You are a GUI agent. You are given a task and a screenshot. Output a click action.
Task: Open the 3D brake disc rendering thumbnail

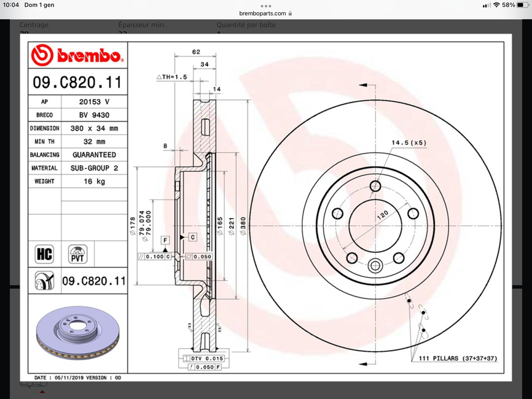(77, 333)
